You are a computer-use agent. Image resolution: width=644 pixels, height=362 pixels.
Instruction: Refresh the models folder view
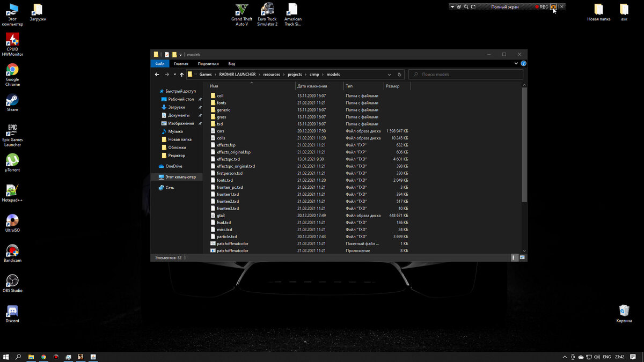399,75
